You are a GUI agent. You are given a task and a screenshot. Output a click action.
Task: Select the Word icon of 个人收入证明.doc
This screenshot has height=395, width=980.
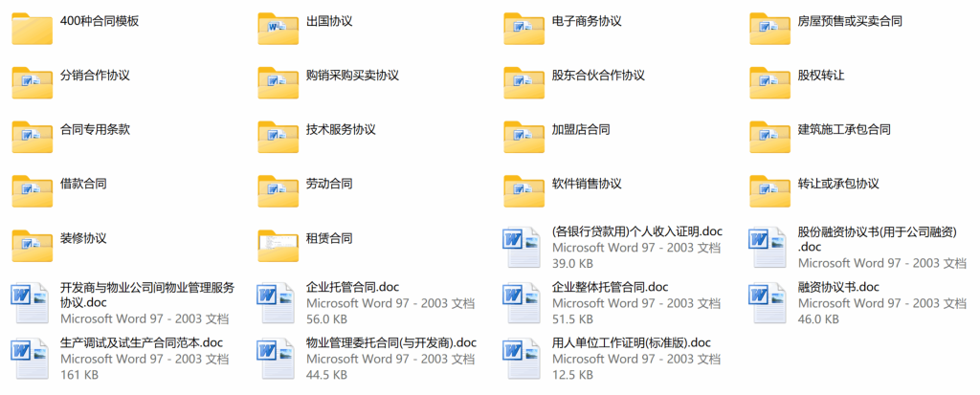(x=522, y=248)
